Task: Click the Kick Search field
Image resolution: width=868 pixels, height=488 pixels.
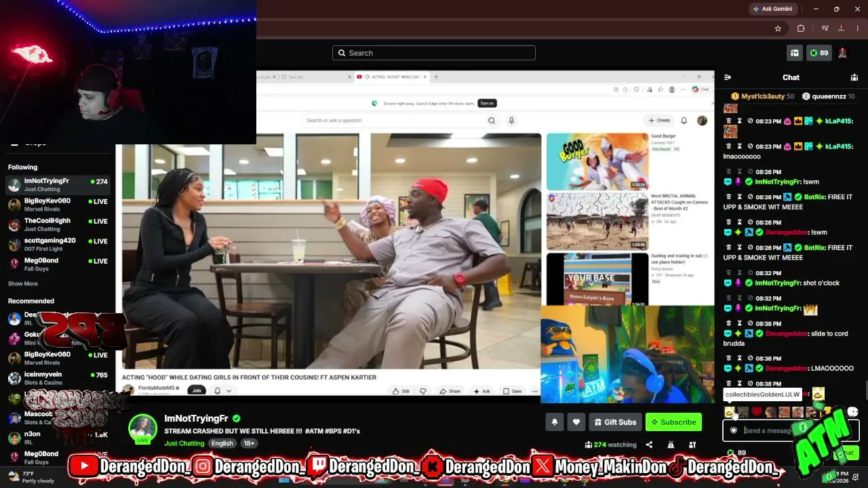Action: pos(434,53)
